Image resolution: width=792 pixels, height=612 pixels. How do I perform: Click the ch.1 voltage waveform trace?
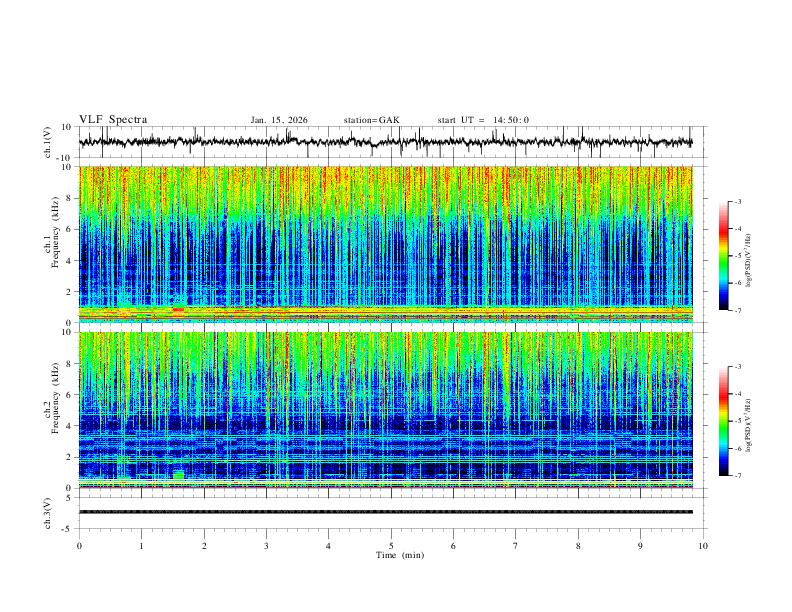click(385, 142)
